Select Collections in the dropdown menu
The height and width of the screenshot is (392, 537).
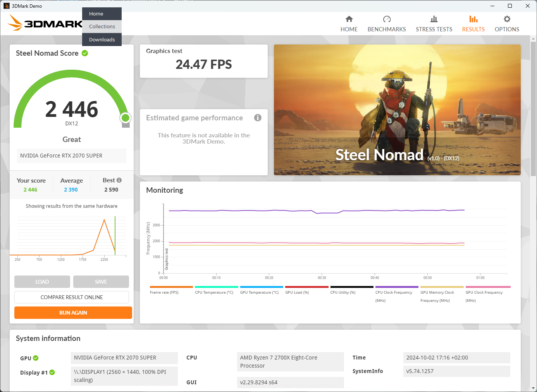[x=102, y=26]
